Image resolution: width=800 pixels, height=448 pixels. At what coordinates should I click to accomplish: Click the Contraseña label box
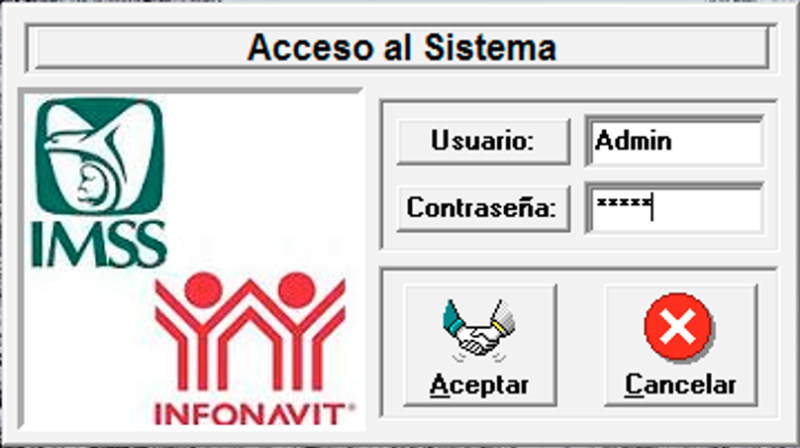click(x=483, y=208)
